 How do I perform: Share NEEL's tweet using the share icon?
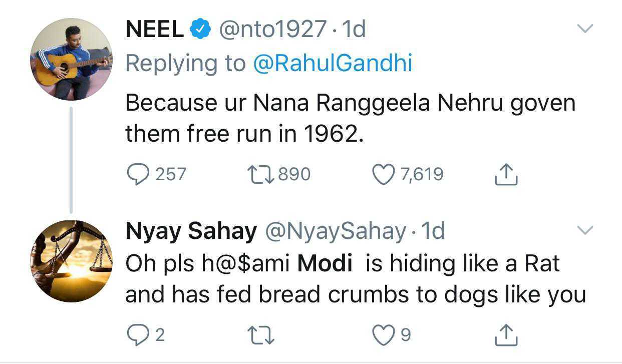[505, 174]
